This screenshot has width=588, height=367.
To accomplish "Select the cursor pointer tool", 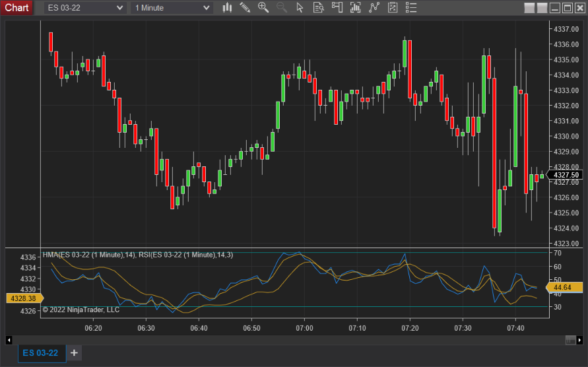I will coord(300,7).
